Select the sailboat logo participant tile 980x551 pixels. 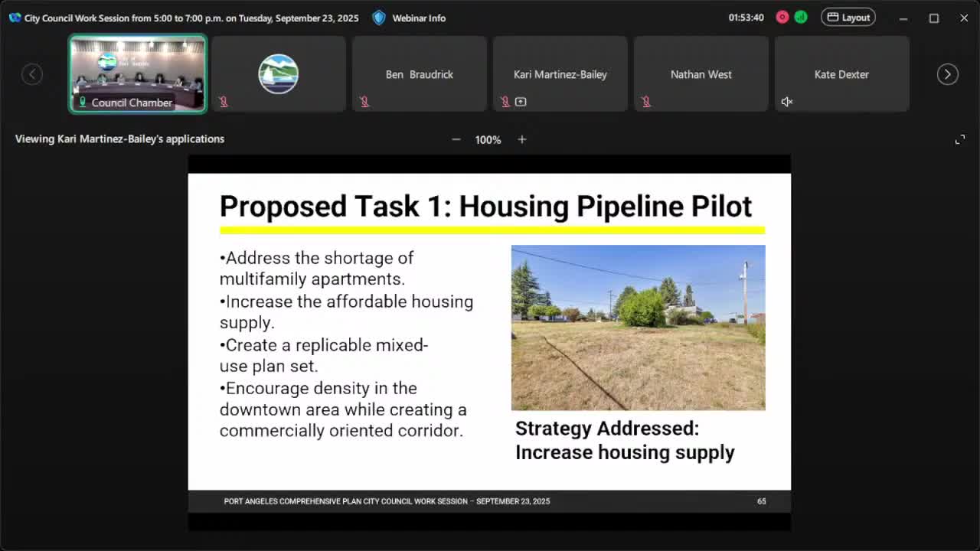279,74
